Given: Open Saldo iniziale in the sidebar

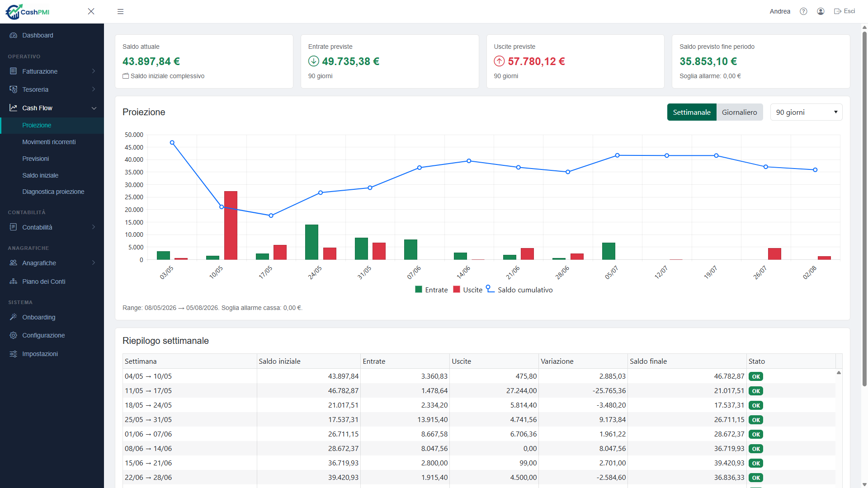Looking at the screenshot, I should pyautogui.click(x=40, y=175).
